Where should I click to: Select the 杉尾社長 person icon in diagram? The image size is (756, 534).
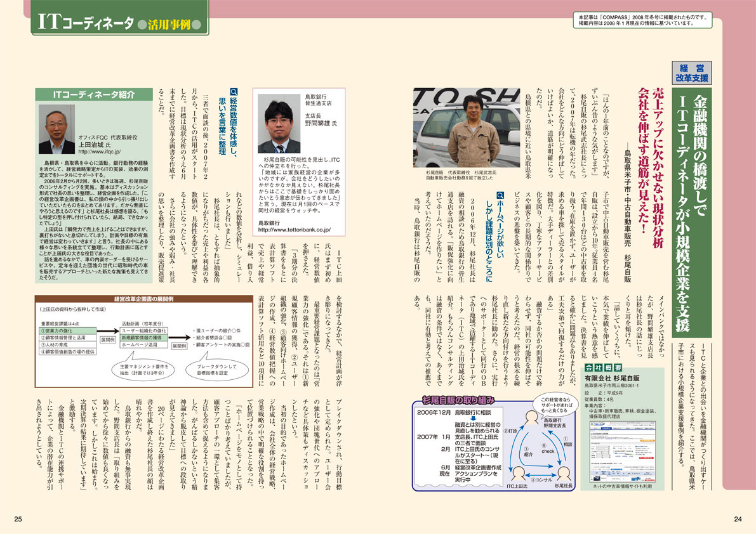pyautogui.click(x=563, y=474)
